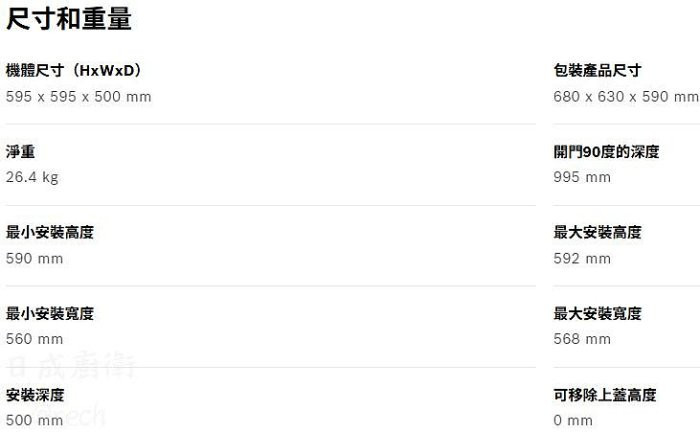Click the 560 mm minimum width value
This screenshot has height=432, width=700.
(34, 339)
